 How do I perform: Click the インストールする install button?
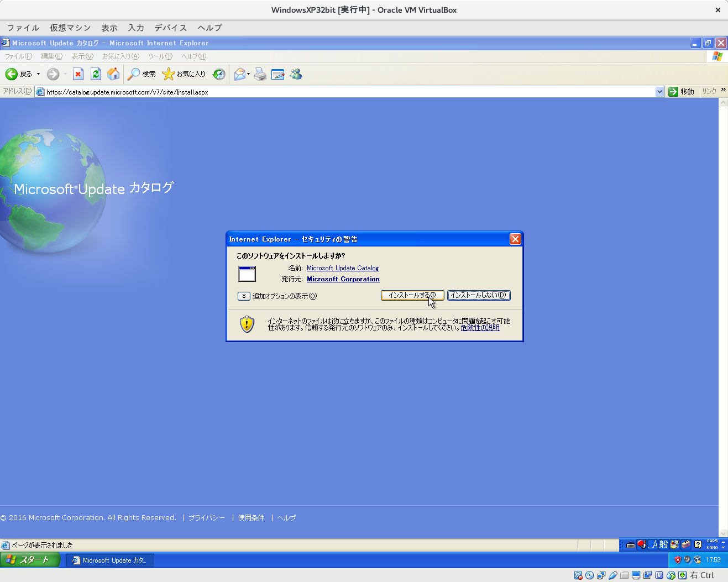point(412,295)
